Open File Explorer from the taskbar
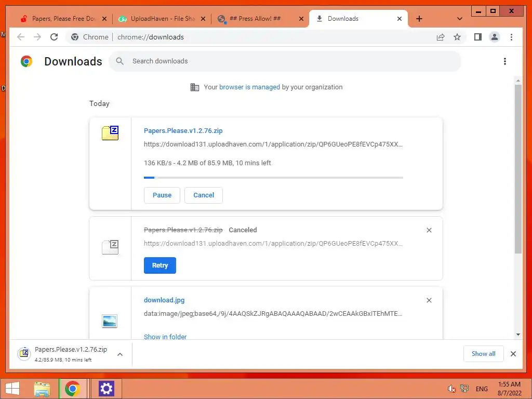Image resolution: width=532 pixels, height=399 pixels. pyautogui.click(x=42, y=389)
